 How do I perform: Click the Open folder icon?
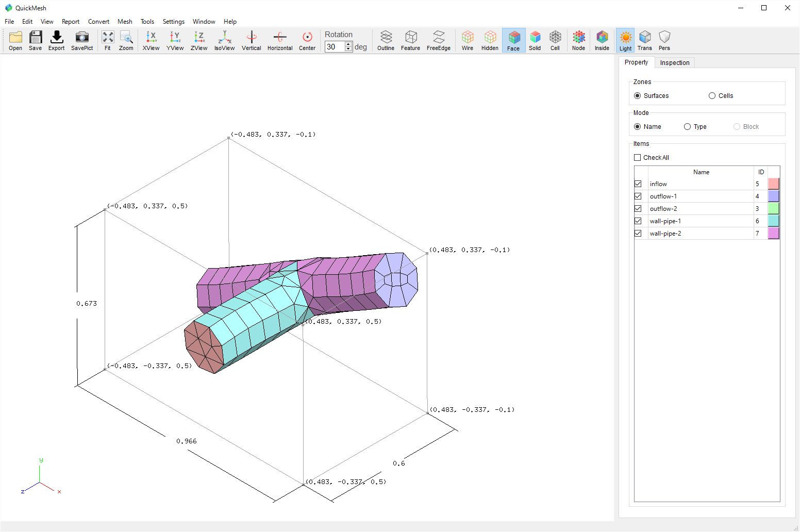pyautogui.click(x=15, y=40)
